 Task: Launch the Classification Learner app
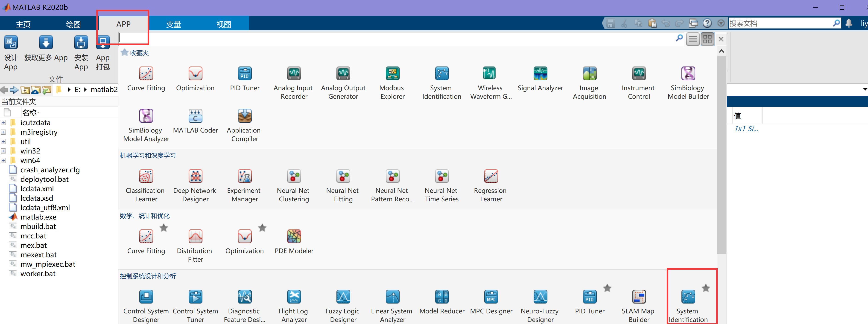click(146, 176)
